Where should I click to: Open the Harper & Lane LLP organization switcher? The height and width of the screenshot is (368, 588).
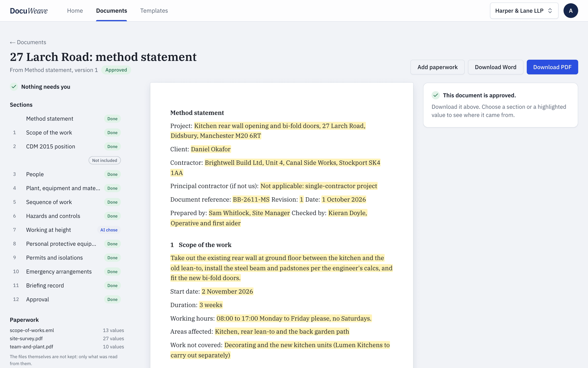tap(524, 11)
